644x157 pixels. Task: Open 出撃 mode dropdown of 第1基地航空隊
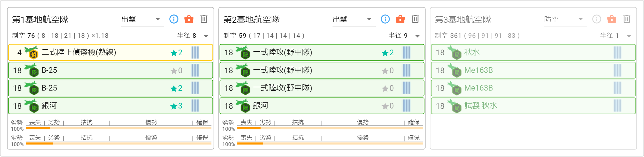coord(142,19)
